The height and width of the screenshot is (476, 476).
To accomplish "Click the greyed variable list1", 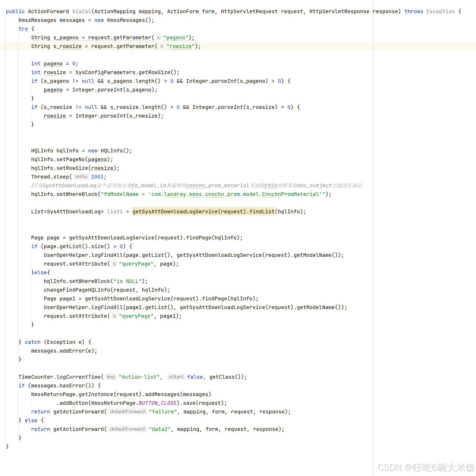I will tap(115, 211).
